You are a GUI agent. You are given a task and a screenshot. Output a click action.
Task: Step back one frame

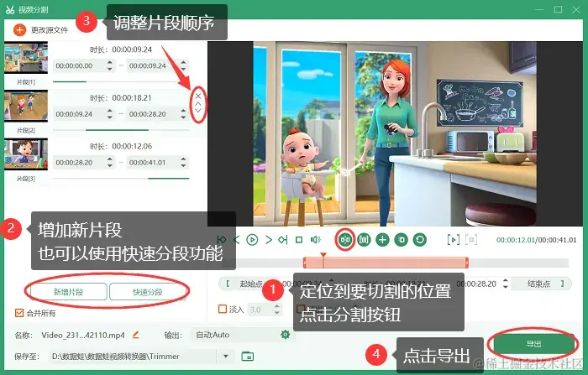pos(236,240)
